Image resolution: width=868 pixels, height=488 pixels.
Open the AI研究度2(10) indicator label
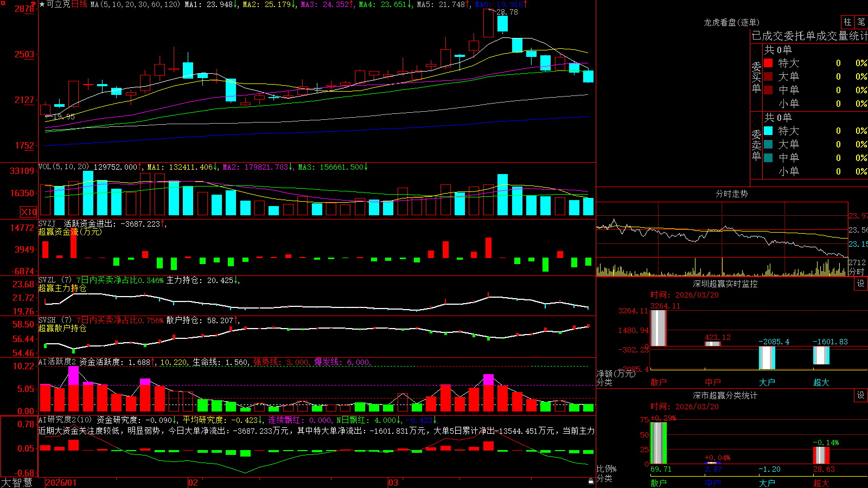pos(65,420)
